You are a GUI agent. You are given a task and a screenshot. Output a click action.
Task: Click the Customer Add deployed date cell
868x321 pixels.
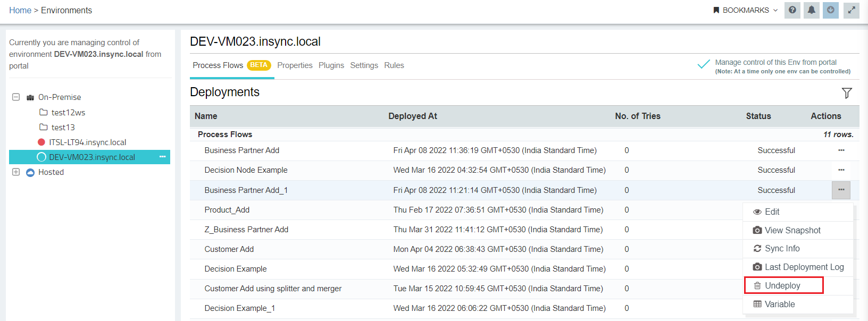tap(498, 249)
